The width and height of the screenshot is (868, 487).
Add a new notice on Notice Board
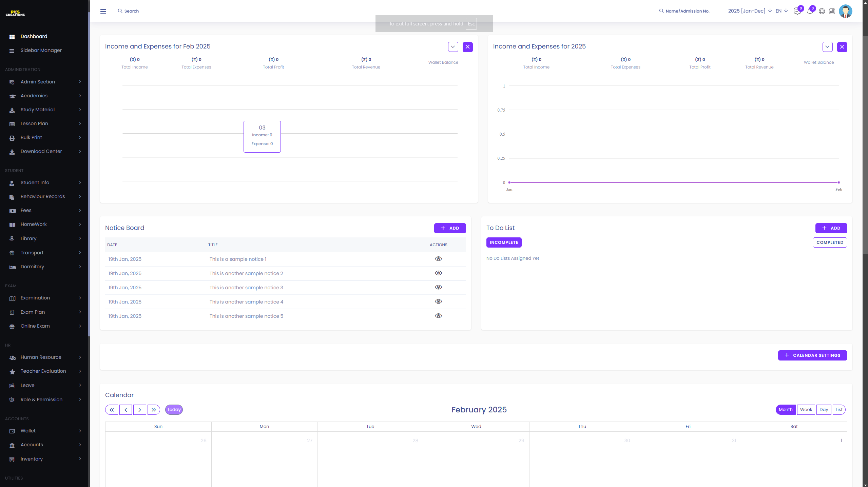[450, 228]
